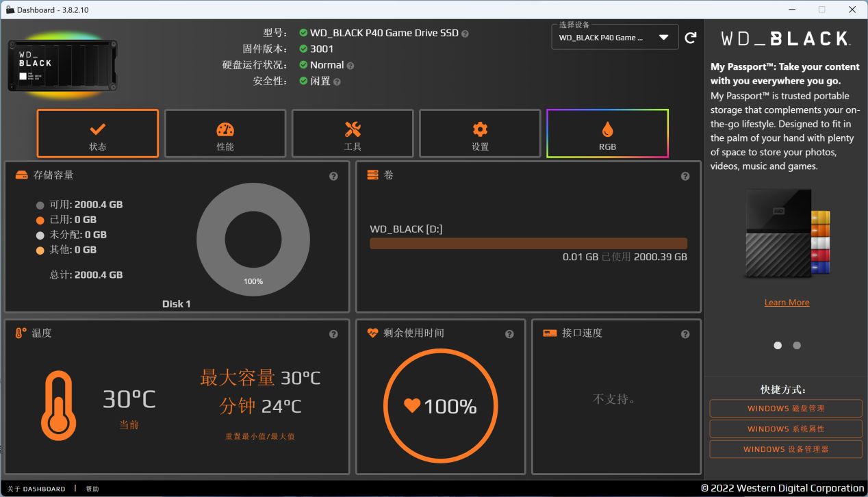The image size is (868, 497).
Task: Open WINDOWS 设备管理器 shortcut
Action: (x=786, y=450)
